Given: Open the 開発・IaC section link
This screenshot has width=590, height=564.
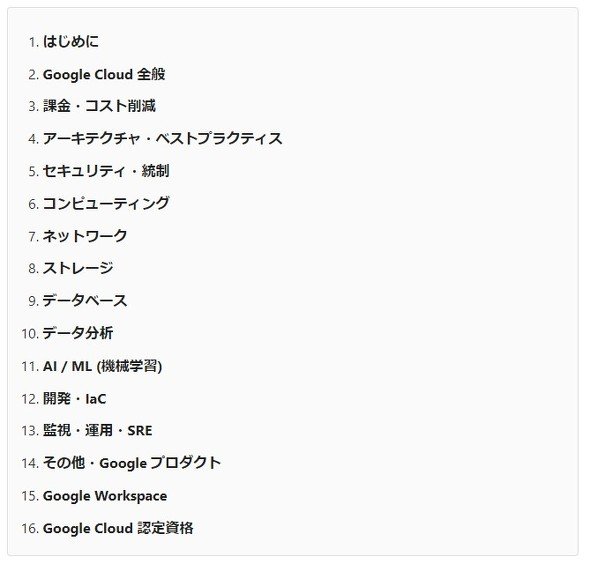Looking at the screenshot, I should [x=75, y=398].
